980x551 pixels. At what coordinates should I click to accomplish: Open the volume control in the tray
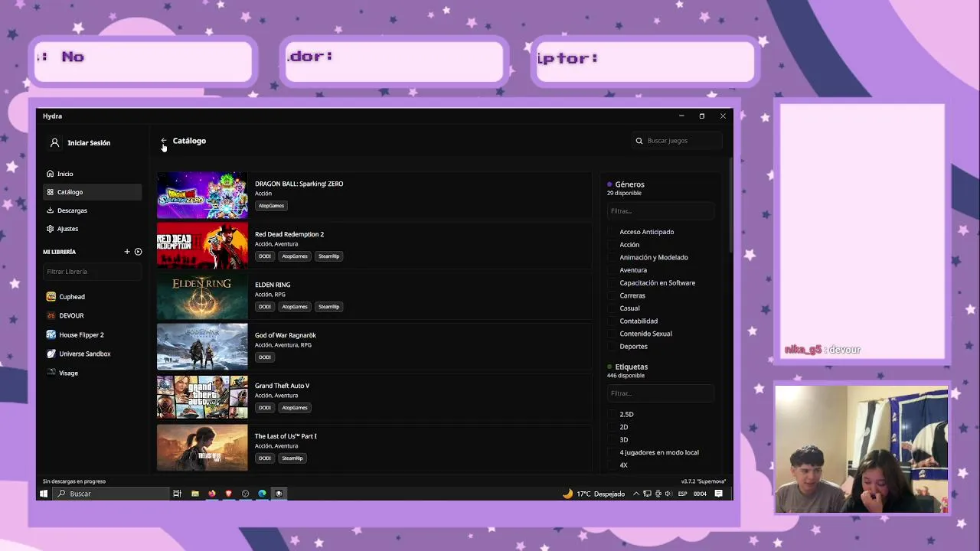pos(669,494)
